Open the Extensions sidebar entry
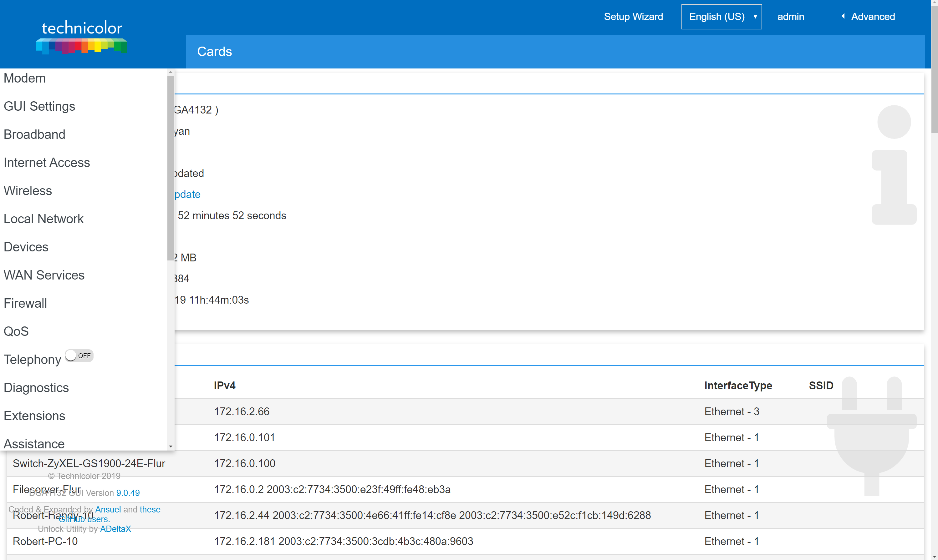The width and height of the screenshot is (938, 560). [34, 416]
